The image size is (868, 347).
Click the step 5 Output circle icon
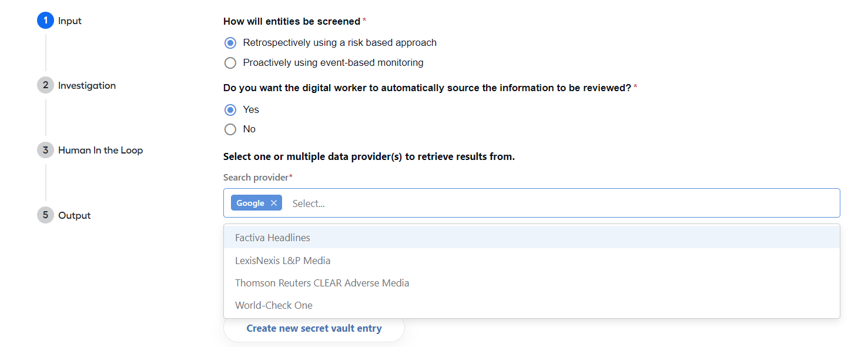(x=45, y=215)
